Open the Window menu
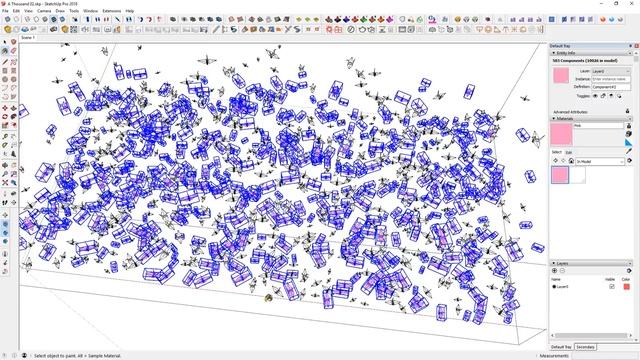Image resolution: width=640 pixels, height=360 pixels. 90,11
